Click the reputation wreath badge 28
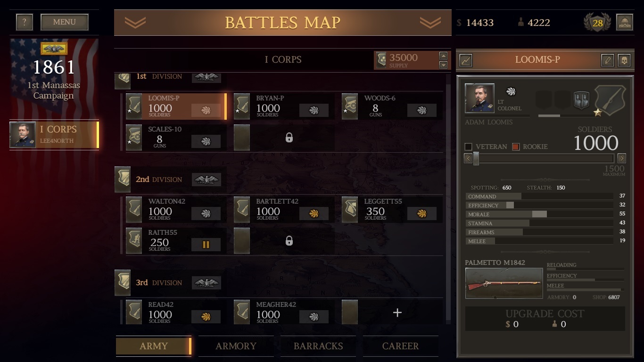The height and width of the screenshot is (362, 644). click(597, 23)
